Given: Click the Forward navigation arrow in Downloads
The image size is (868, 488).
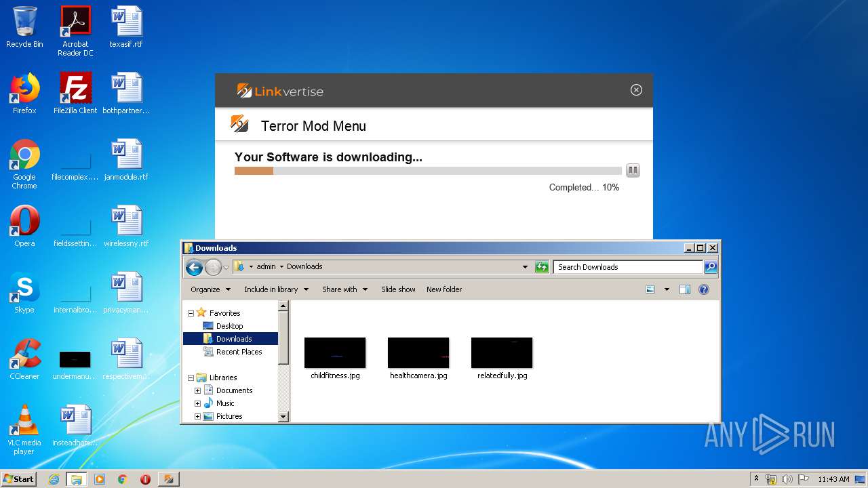Looking at the screenshot, I should pyautogui.click(x=213, y=267).
